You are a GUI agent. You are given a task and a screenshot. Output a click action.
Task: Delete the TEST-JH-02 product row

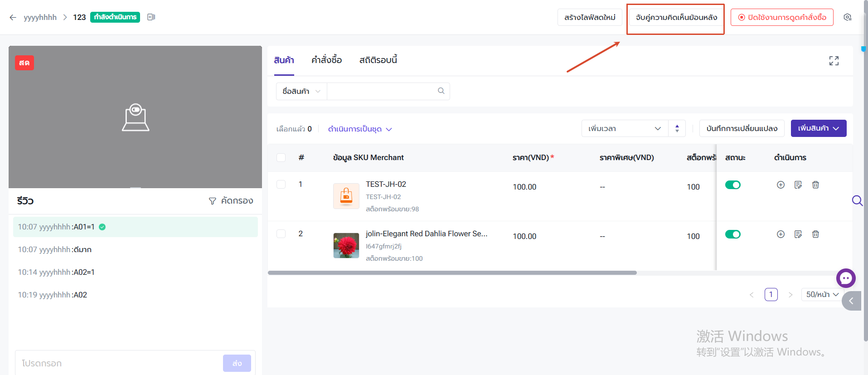pyautogui.click(x=815, y=185)
